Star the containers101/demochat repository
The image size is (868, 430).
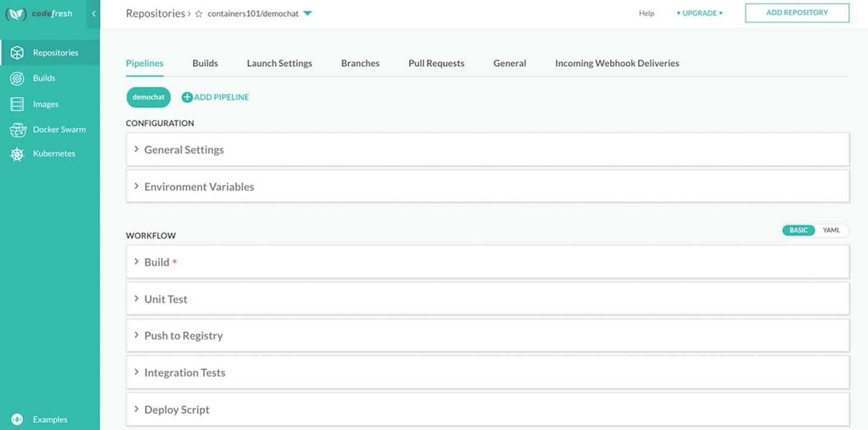point(199,14)
